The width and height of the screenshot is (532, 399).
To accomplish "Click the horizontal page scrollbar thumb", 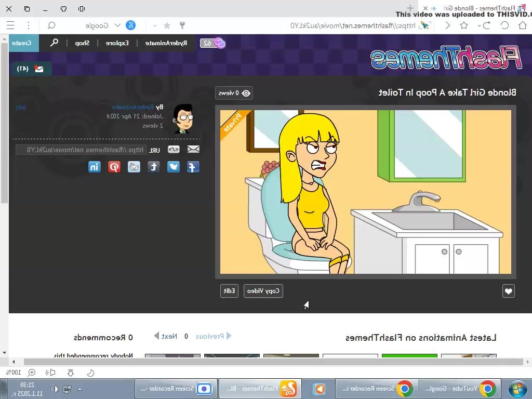I will click(x=273, y=362).
